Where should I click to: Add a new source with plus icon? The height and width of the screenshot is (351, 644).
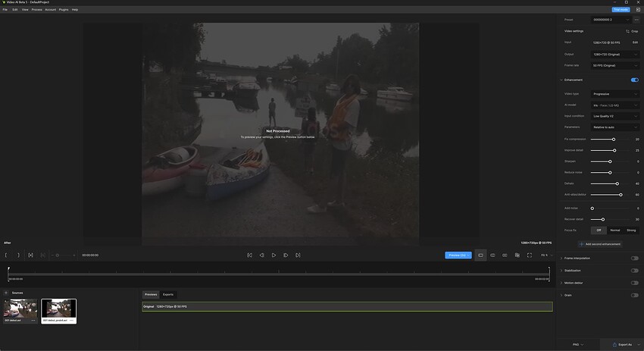[x=6, y=293]
